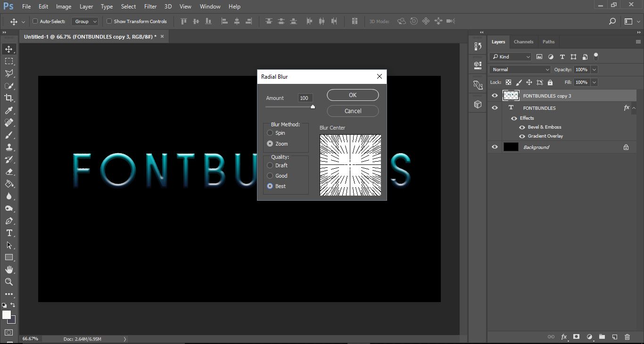Click the search icon in options bar
The width and height of the screenshot is (644, 344).
[x=612, y=21]
